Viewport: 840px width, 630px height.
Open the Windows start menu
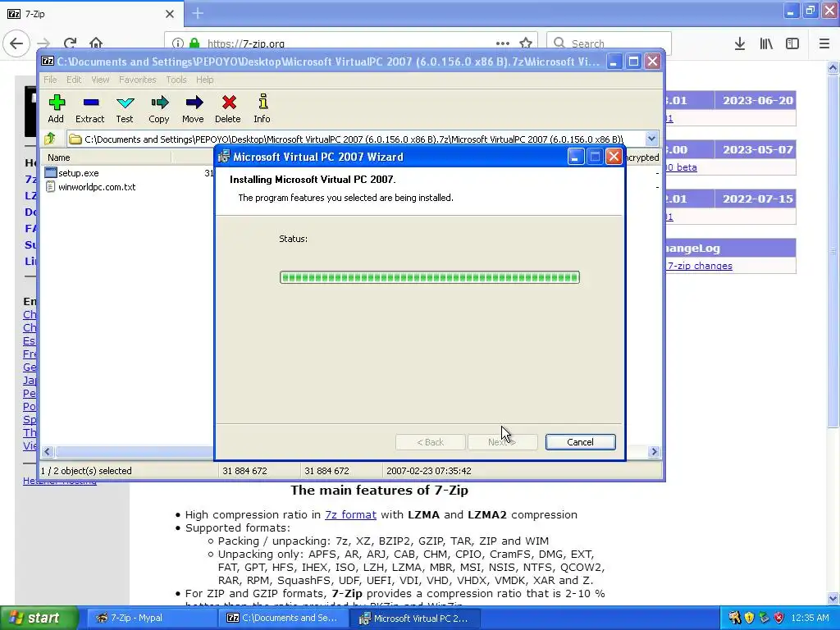(39, 618)
